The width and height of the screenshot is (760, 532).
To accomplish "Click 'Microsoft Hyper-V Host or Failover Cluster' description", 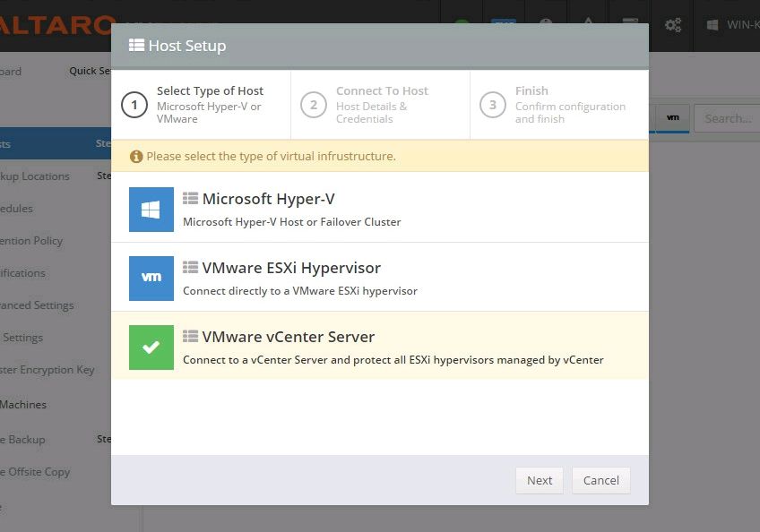I will click(x=292, y=222).
